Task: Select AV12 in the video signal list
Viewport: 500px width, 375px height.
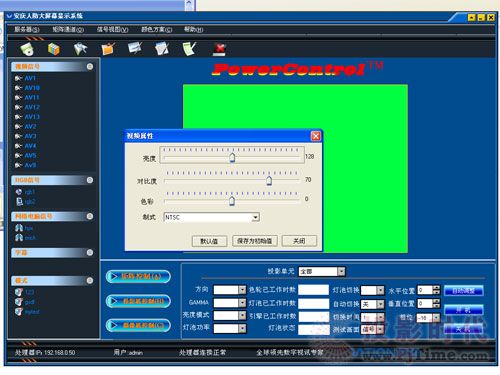Action: tap(32, 107)
